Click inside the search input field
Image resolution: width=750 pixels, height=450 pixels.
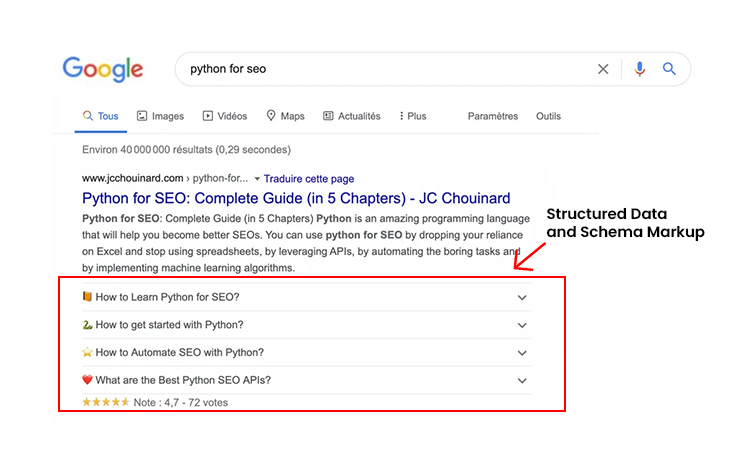coord(380,69)
